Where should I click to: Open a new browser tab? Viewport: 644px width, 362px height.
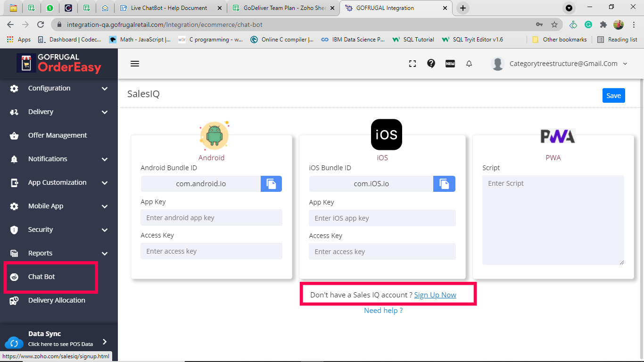point(463,8)
